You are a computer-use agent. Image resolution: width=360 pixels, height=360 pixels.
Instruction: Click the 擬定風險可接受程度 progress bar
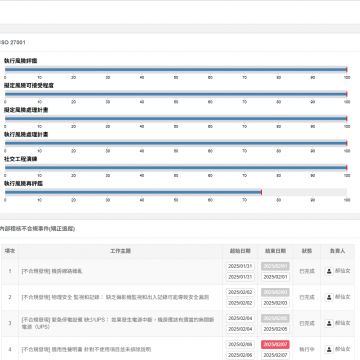coord(176,94)
